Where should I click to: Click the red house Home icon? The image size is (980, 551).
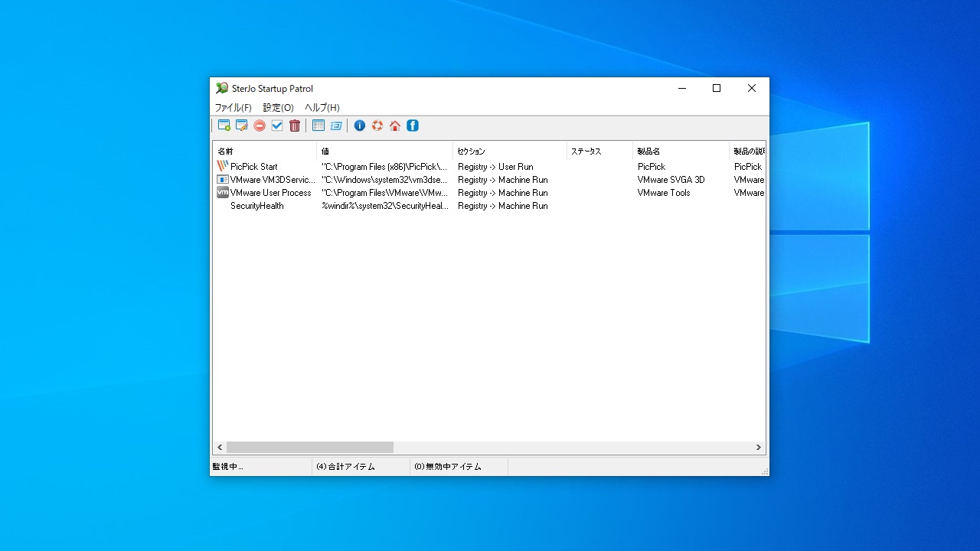[395, 126]
